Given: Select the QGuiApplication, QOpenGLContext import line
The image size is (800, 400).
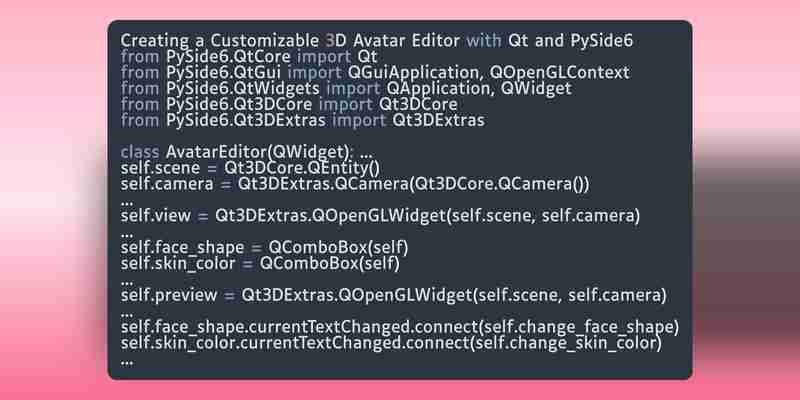Looking at the screenshot, I should (375, 73).
